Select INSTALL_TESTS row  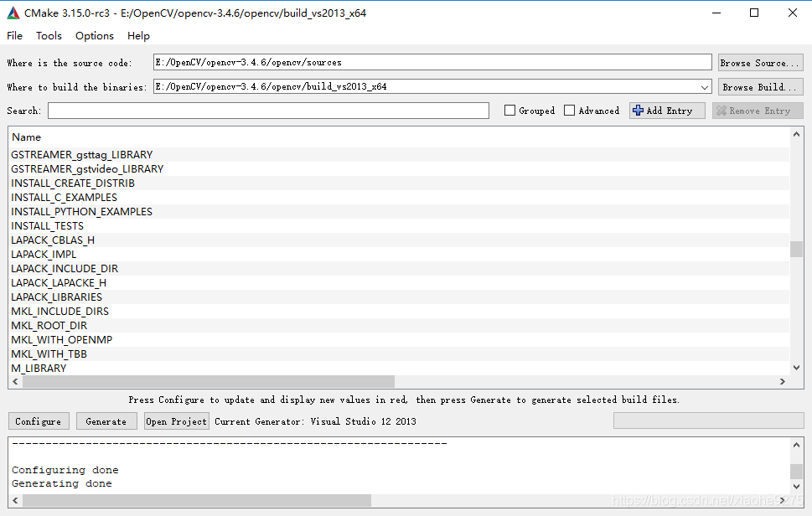point(399,225)
